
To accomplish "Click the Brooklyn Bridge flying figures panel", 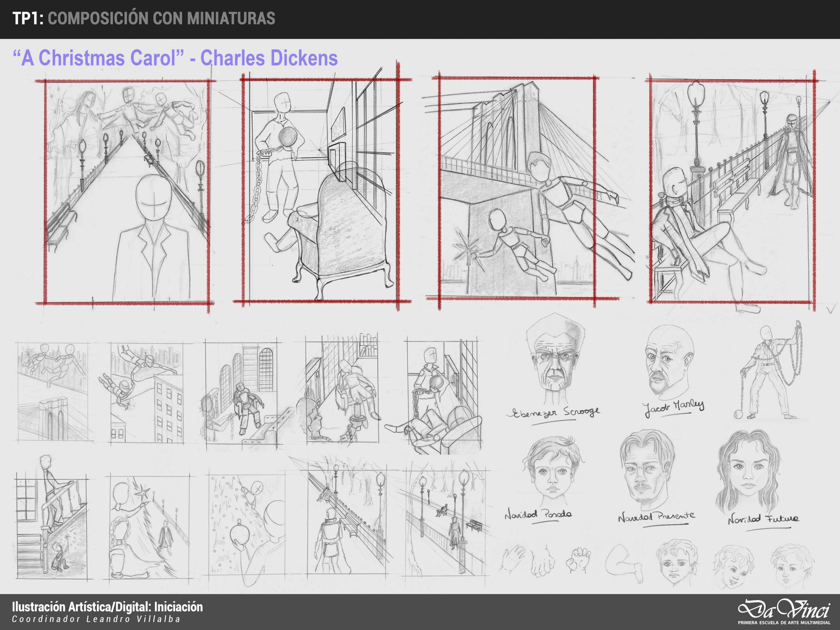I will coord(517,188).
